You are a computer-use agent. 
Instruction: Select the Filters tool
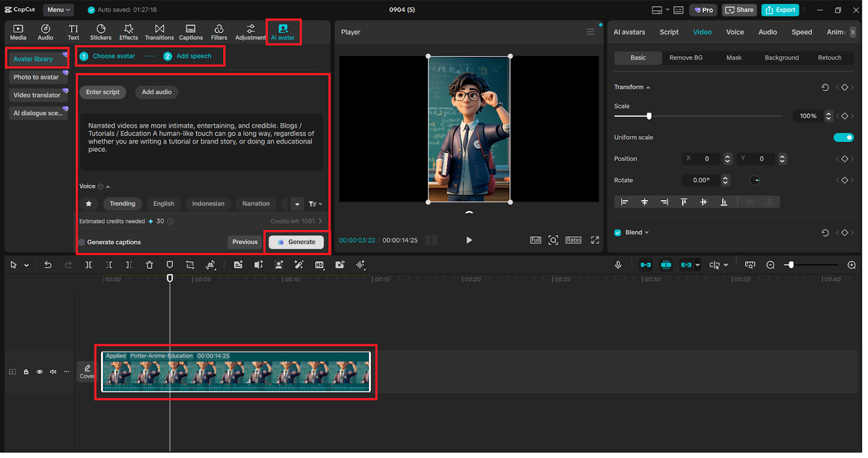218,32
